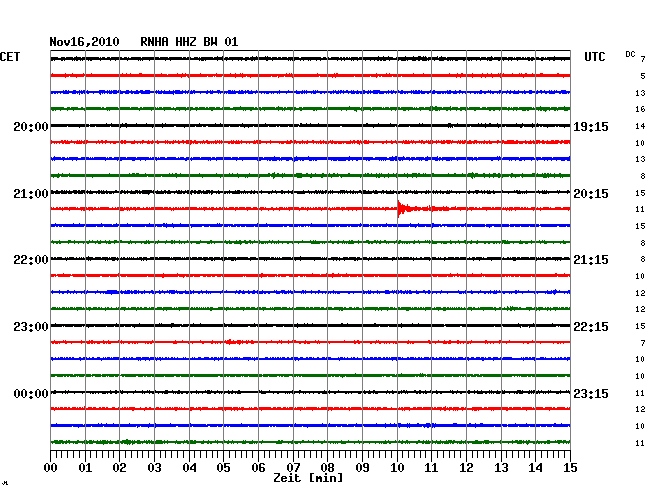Click the 21:15 UTC time label

[x=590, y=260]
